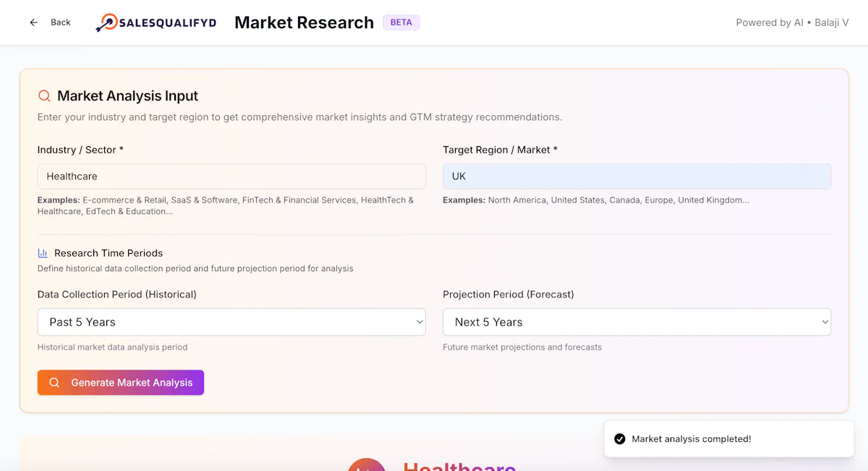Screen dimensions: 868x471
Task: Click the Industry examples hint text
Action: click(x=226, y=205)
